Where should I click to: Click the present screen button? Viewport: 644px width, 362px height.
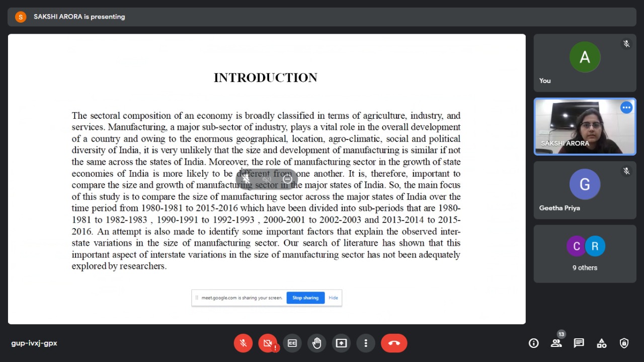pyautogui.click(x=342, y=343)
